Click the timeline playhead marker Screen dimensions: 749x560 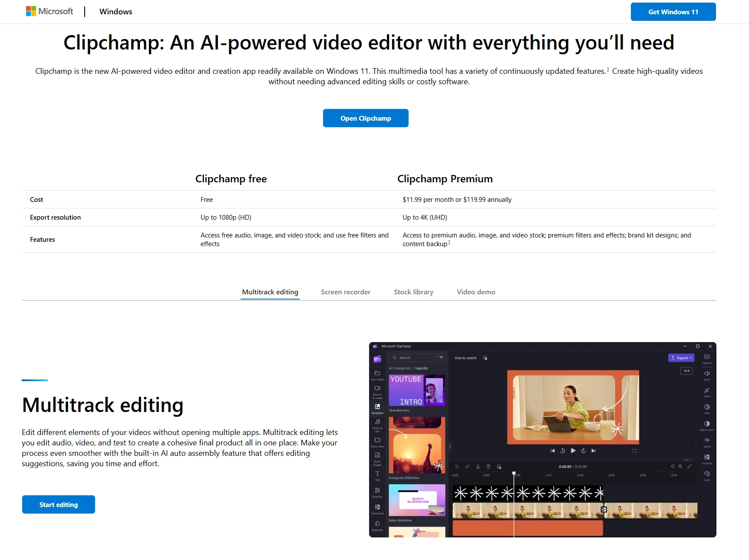(514, 473)
